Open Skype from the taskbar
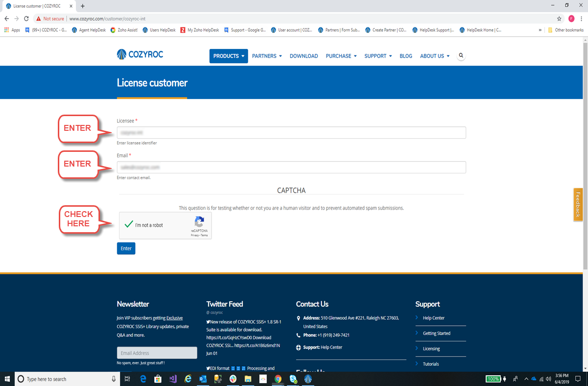Image resolution: width=588 pixels, height=386 pixels. pos(293,379)
